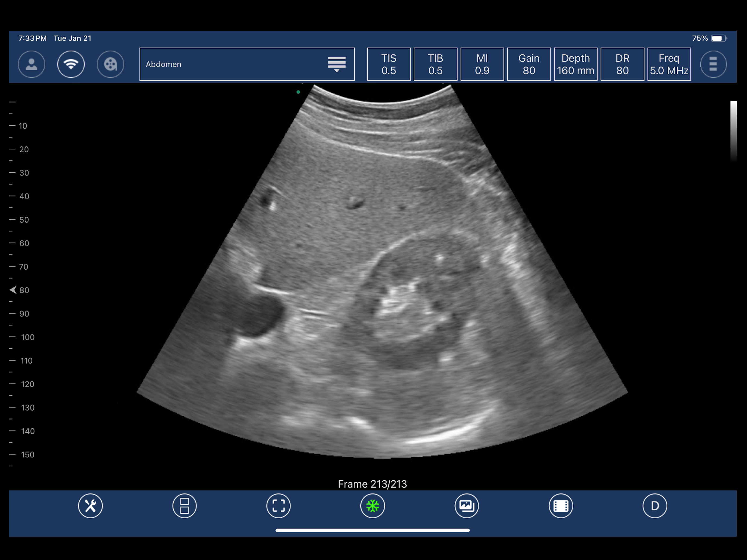747x560 pixels.
Task: Tap the battery 75% status indicator
Action: tap(709, 38)
